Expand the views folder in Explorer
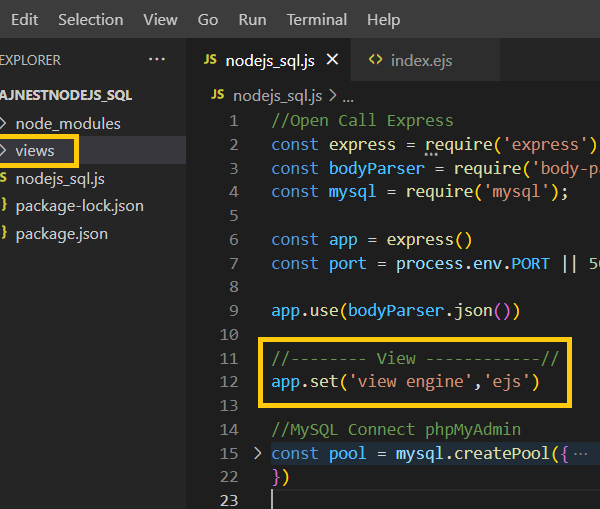Viewport: 600px width, 509px height. tap(35, 151)
